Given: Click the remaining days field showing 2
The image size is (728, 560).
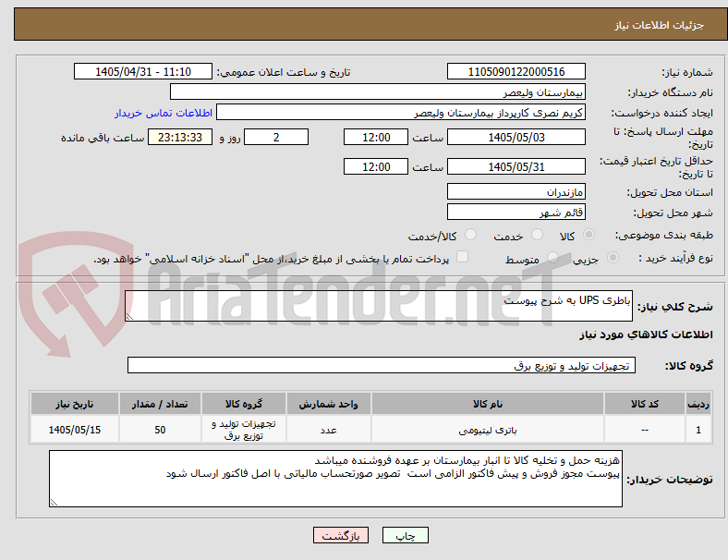Looking at the screenshot, I should coord(276,138).
